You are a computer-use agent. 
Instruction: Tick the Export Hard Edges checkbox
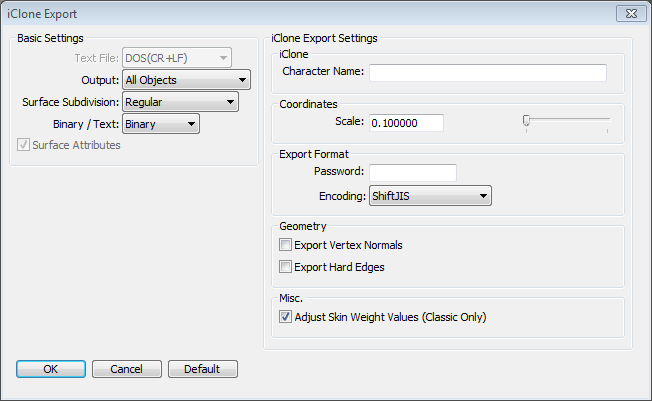pos(286,267)
